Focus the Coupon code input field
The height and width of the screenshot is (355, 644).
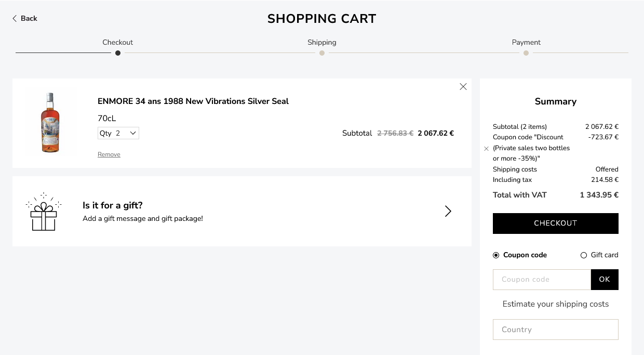[542, 280]
